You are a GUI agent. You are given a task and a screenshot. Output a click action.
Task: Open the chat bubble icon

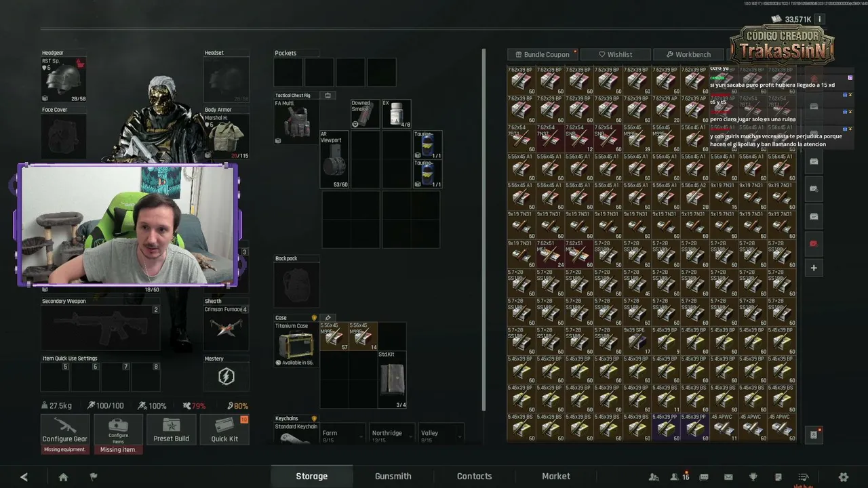click(x=705, y=476)
